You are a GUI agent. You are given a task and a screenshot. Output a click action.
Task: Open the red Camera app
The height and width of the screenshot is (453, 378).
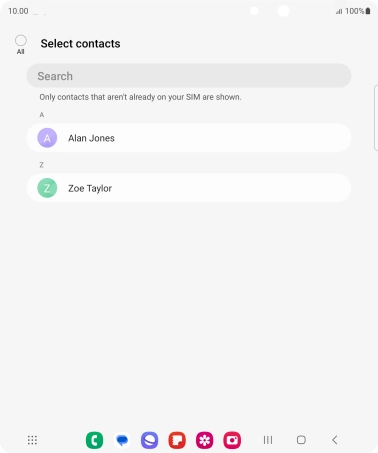pos(232,440)
